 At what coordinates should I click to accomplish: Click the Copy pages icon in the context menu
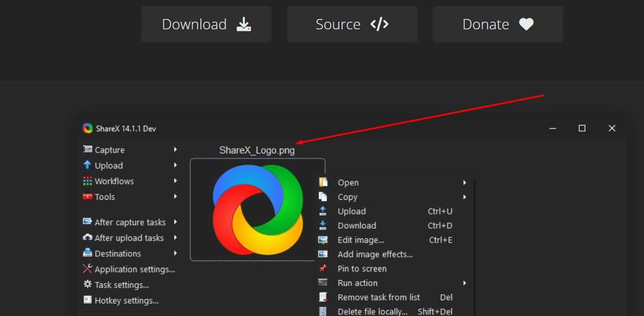[323, 197]
